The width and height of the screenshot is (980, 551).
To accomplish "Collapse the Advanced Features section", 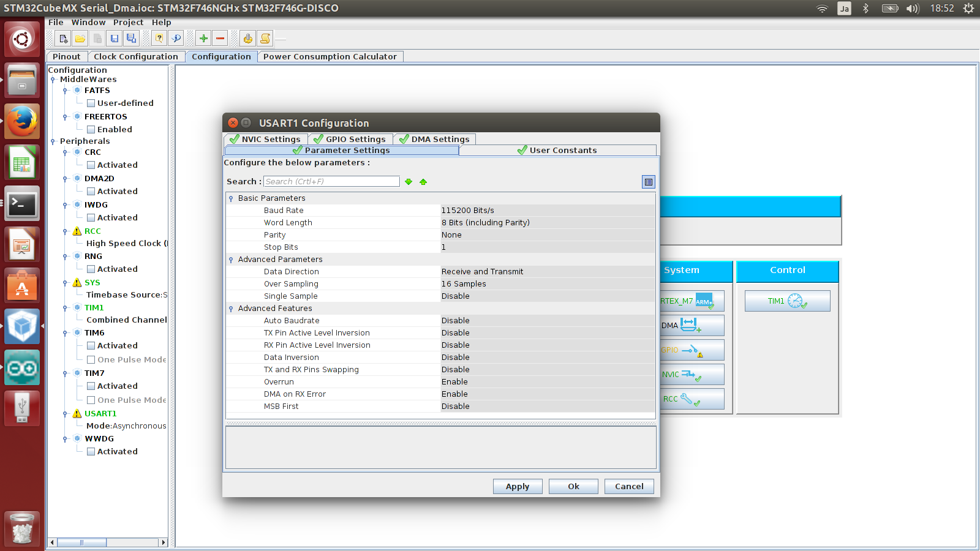I will (x=231, y=309).
